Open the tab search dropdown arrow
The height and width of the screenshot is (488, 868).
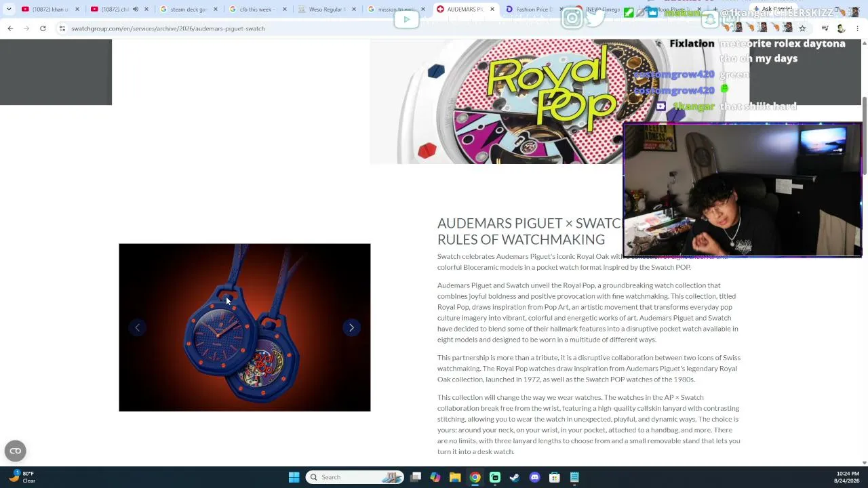[x=9, y=9]
